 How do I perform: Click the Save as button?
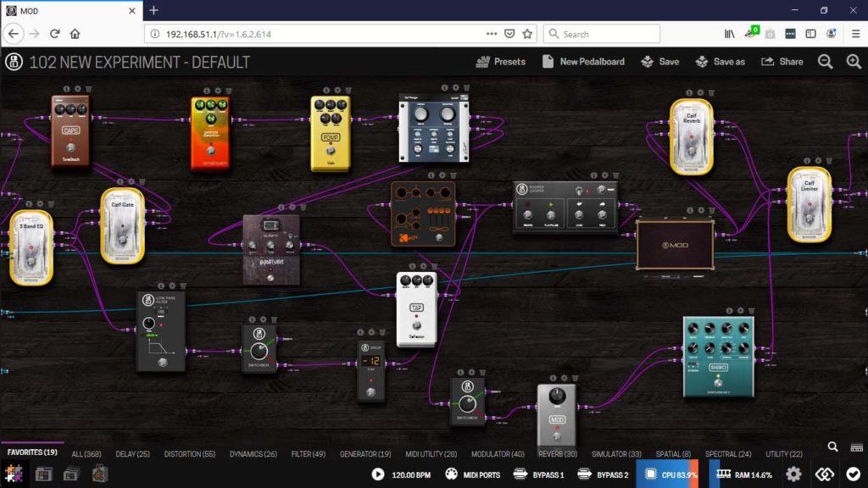pyautogui.click(x=721, y=62)
